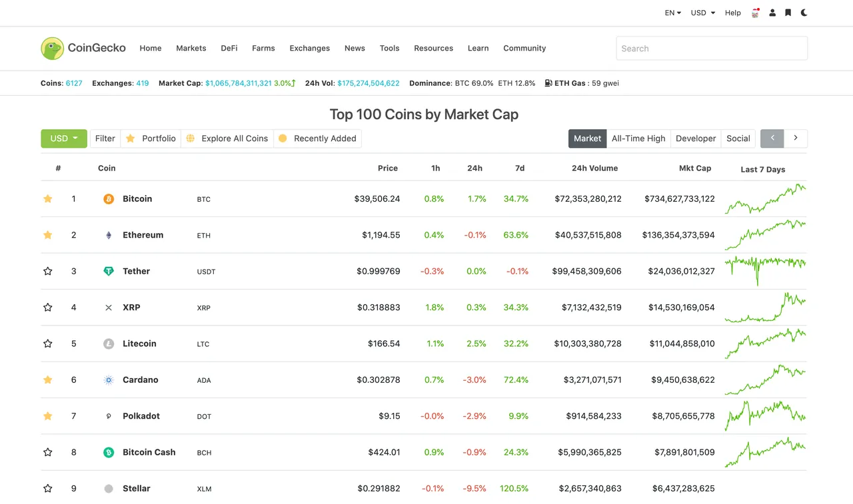Image resolution: width=853 pixels, height=504 pixels.
Task: Open the candy jar rewards icon
Action: [756, 13]
